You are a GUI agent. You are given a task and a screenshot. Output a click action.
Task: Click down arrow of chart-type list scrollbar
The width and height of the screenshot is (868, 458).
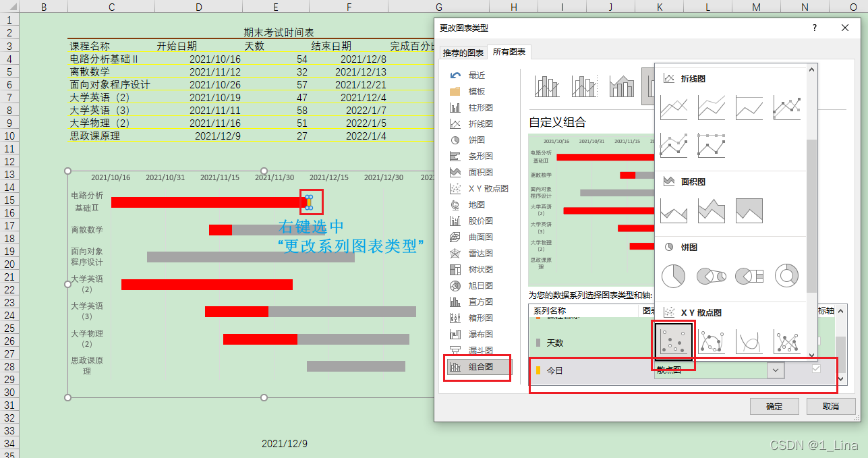[812, 354]
